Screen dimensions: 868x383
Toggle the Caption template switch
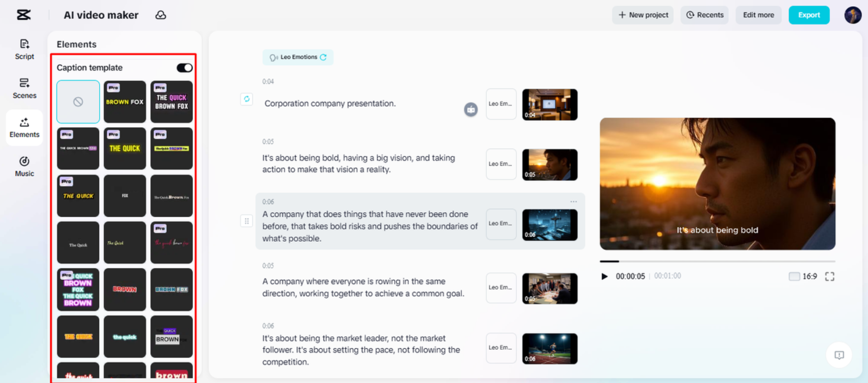[185, 68]
